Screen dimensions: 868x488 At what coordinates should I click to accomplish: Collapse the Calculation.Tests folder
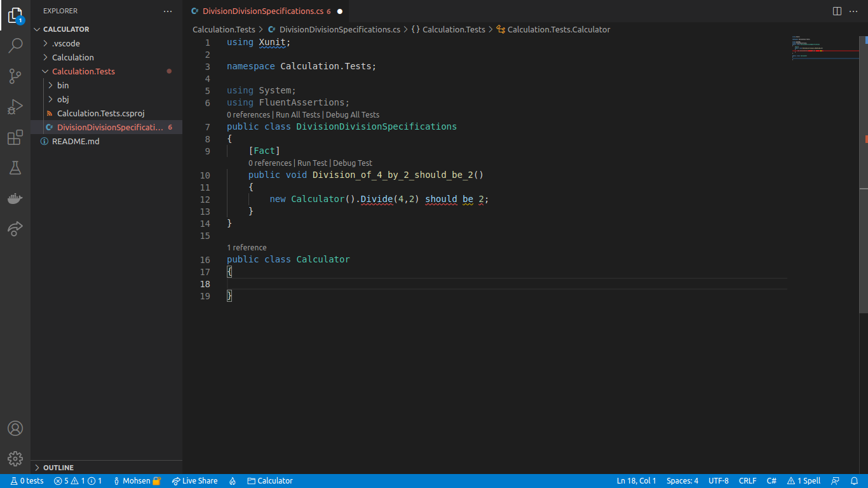pos(83,71)
